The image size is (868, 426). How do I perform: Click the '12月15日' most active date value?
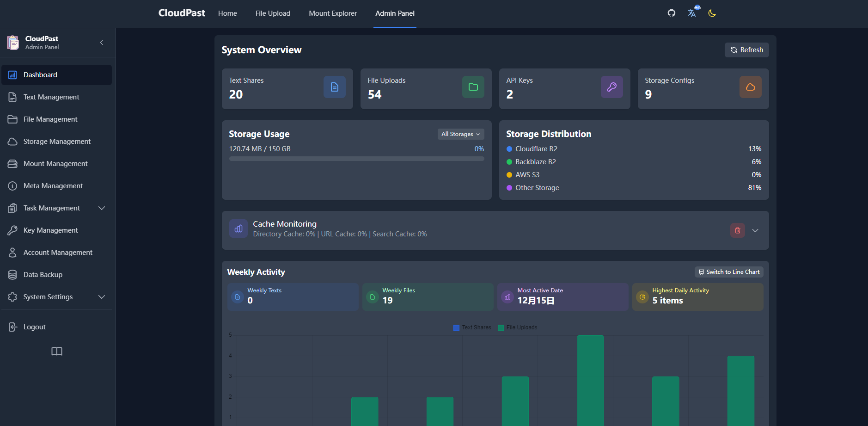(x=536, y=301)
